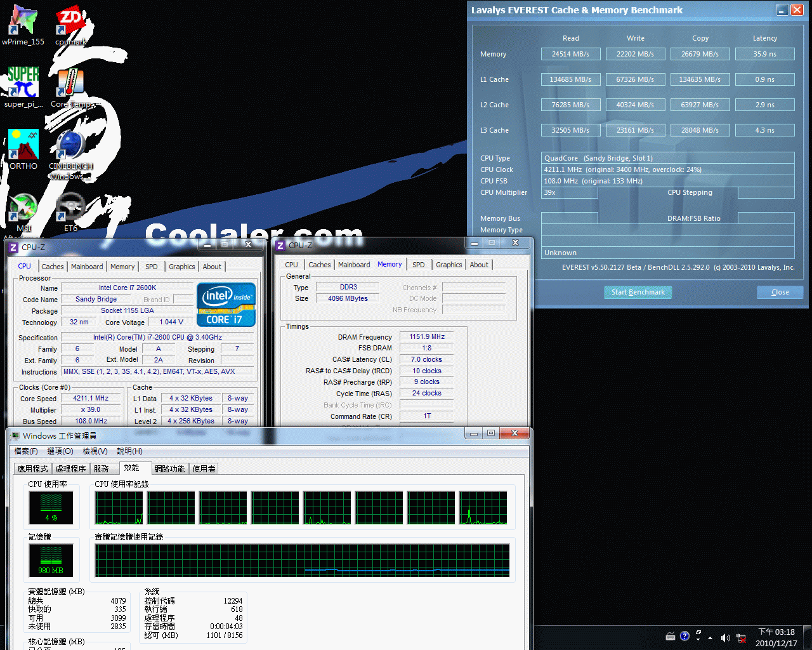Image resolution: width=812 pixels, height=650 pixels.
Task: Click the L1 Cache Write value 67326 MB/s
Action: click(636, 79)
